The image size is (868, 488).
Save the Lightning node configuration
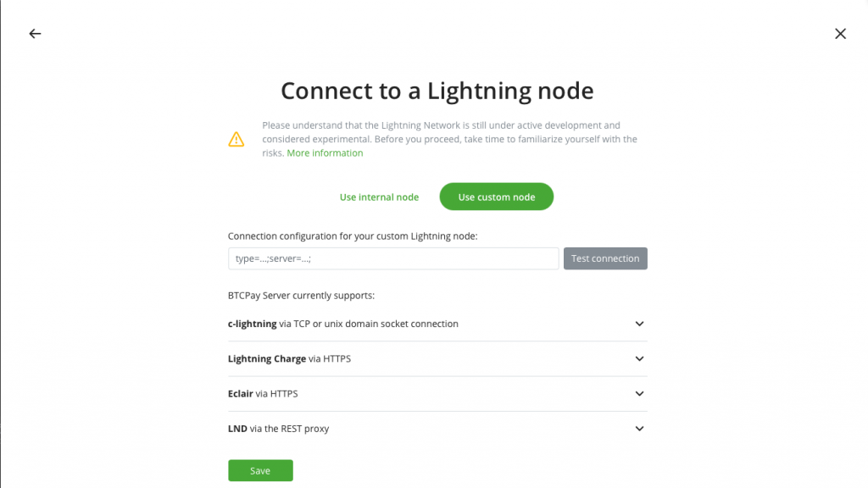point(260,470)
